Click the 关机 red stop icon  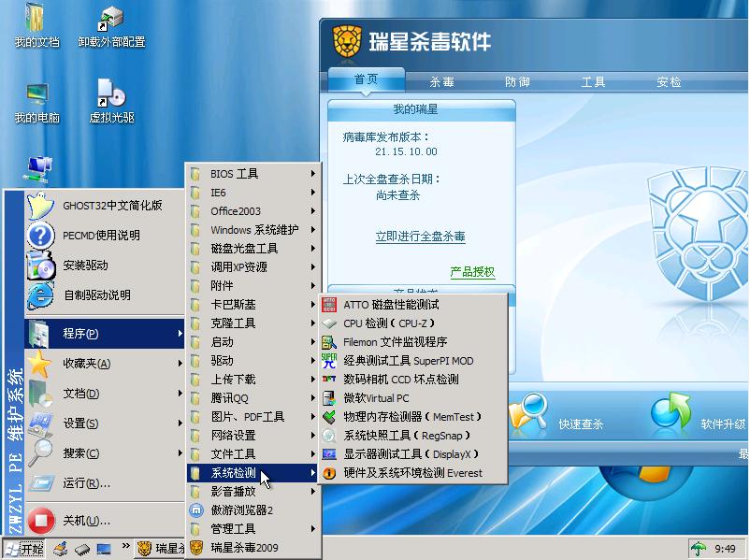[41, 521]
